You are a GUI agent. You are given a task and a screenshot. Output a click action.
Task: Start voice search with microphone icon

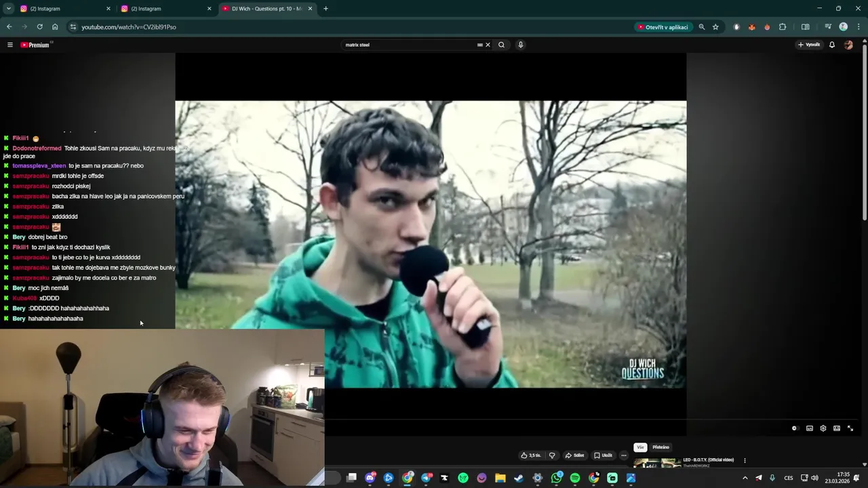[520, 45]
